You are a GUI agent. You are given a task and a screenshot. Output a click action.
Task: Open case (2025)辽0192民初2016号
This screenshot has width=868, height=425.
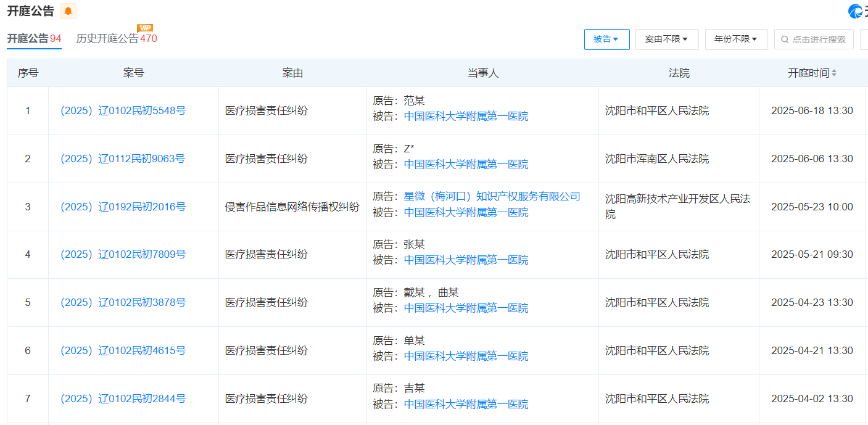click(123, 207)
